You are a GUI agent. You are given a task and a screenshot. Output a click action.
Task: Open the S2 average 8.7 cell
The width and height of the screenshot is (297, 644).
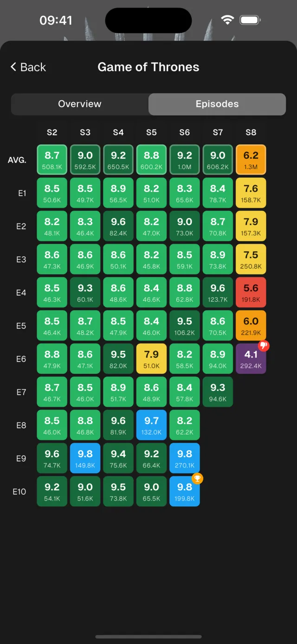tap(52, 160)
